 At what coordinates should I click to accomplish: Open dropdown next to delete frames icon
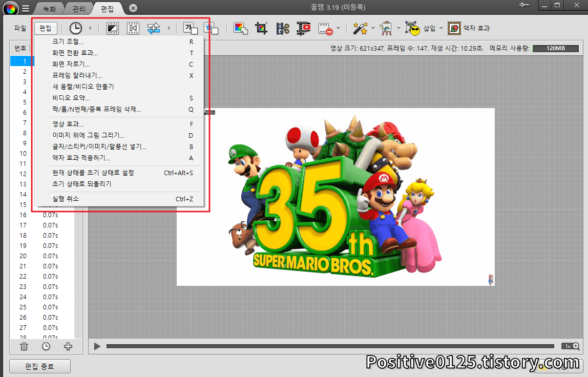coord(338,28)
